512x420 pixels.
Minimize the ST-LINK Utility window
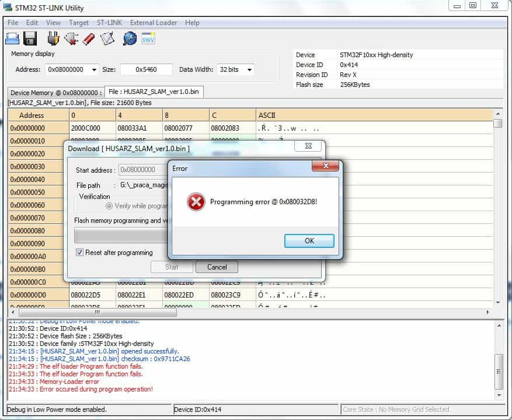pos(457,6)
